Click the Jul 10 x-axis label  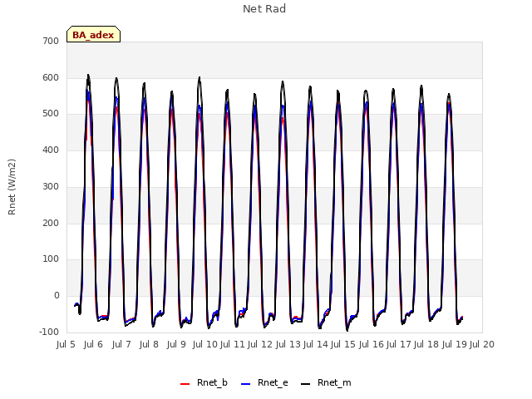[205, 344]
